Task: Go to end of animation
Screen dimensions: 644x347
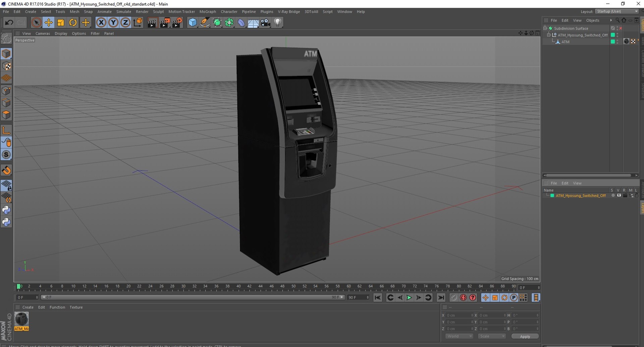Action: [441, 297]
